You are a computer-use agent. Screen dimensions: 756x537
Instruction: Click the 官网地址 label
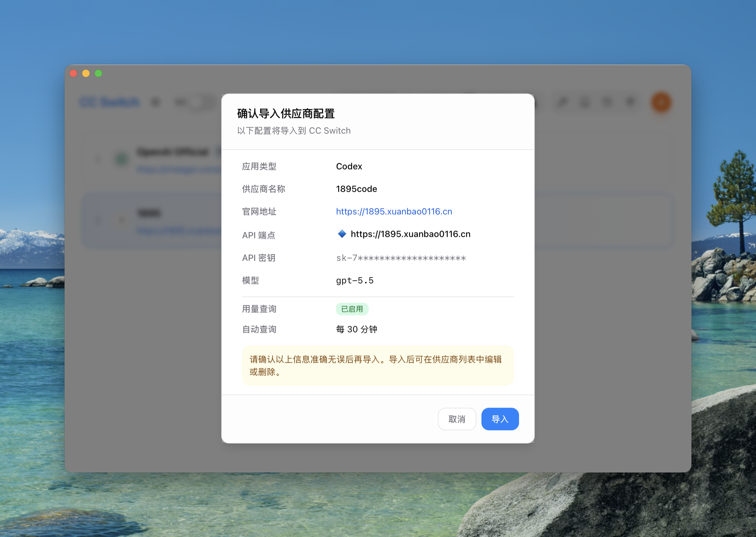pyautogui.click(x=259, y=211)
